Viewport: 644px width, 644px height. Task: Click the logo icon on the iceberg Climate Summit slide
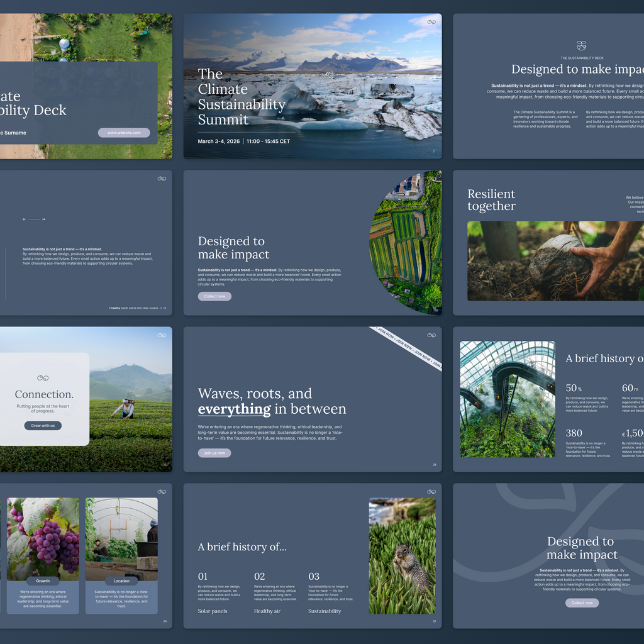click(x=431, y=22)
